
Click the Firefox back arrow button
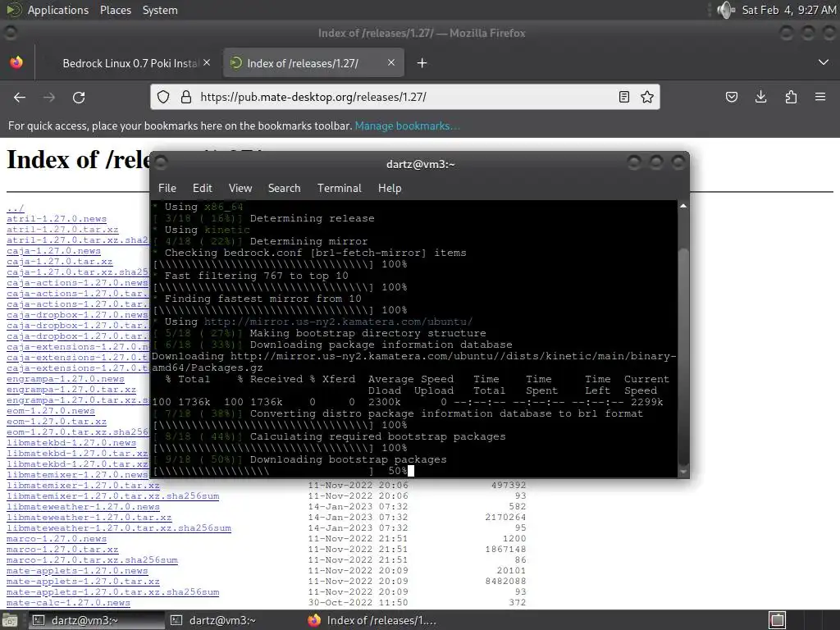pyautogui.click(x=20, y=97)
